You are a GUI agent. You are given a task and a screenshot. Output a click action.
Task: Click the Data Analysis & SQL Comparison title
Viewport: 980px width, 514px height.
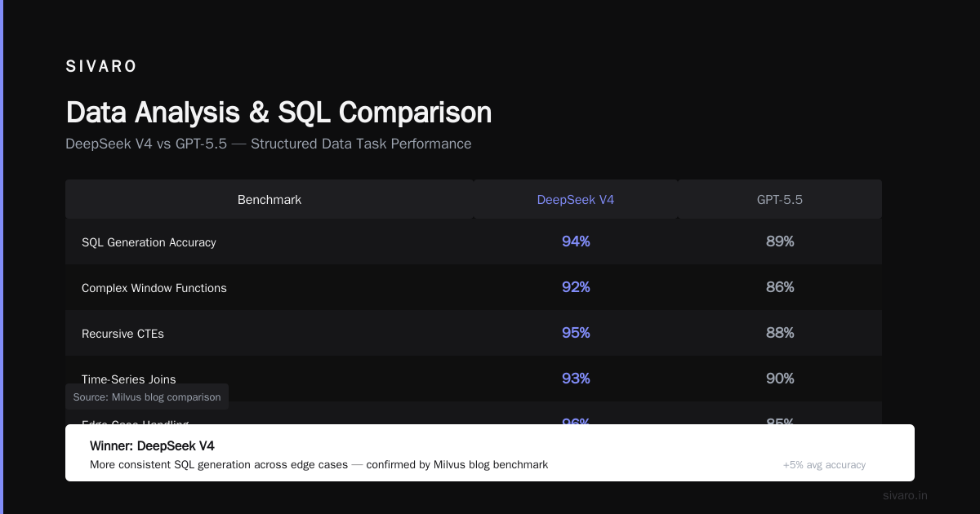278,113
